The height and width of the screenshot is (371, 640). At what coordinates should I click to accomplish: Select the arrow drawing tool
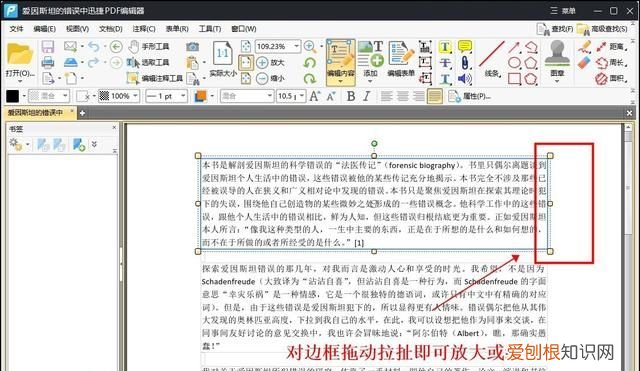pyautogui.click(x=514, y=47)
